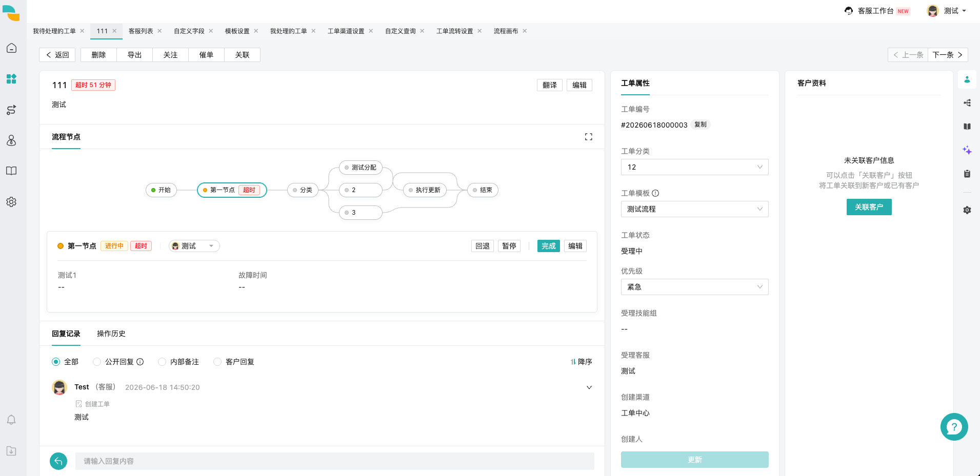This screenshot has width=980, height=476.
Task: Open the 工单分类 dropdown showing 12
Action: (695, 167)
